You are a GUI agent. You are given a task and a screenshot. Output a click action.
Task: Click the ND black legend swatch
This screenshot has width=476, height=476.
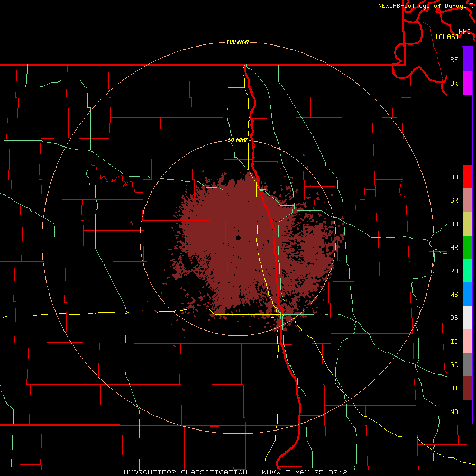point(467,411)
